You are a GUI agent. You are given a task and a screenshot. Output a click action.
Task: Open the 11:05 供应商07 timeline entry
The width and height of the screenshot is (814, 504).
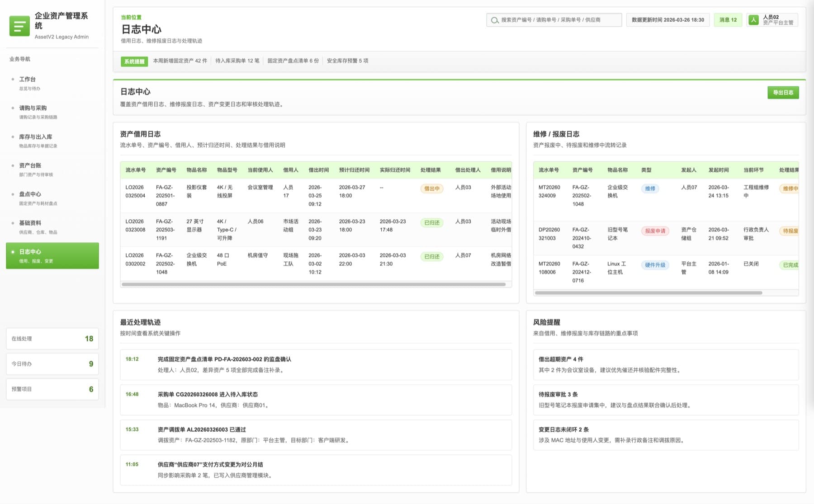click(x=316, y=470)
